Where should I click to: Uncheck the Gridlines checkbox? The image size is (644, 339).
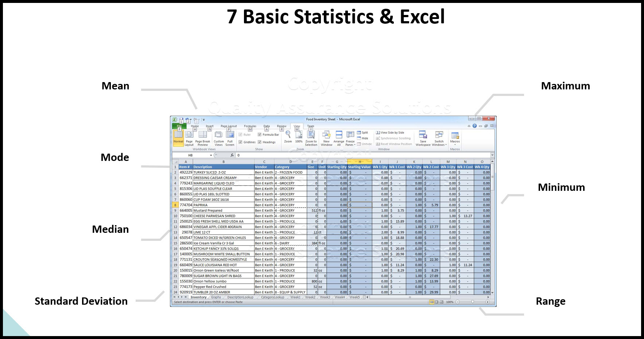pos(241,142)
